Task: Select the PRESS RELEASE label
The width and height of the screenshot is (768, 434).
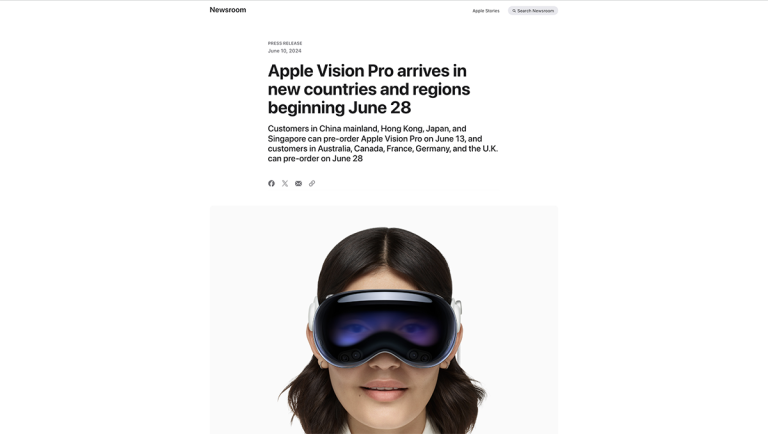Action: coord(285,43)
